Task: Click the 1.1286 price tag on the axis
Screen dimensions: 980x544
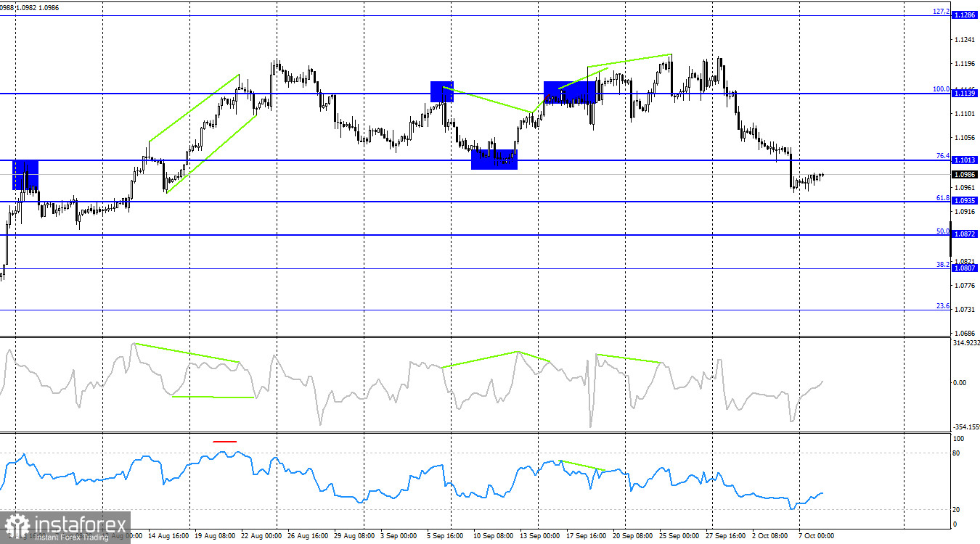Action: click(x=965, y=15)
